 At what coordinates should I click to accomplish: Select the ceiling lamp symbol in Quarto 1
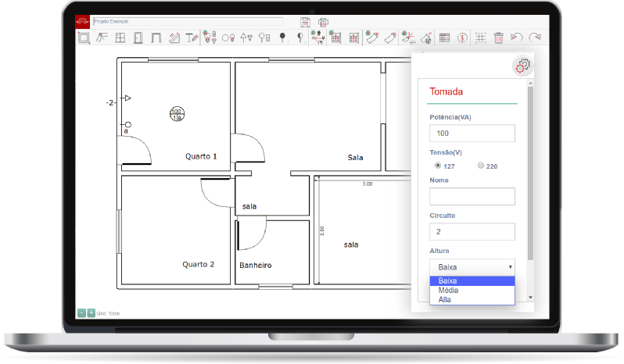click(177, 114)
